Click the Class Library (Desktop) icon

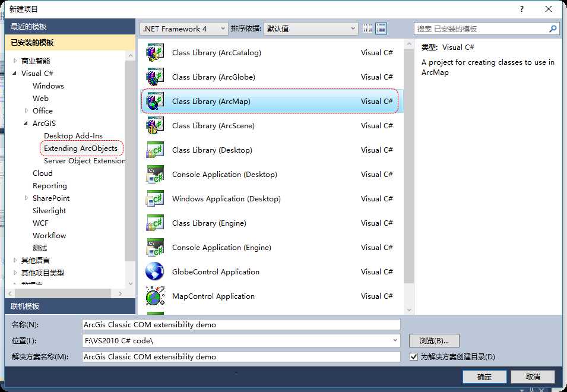pos(155,150)
